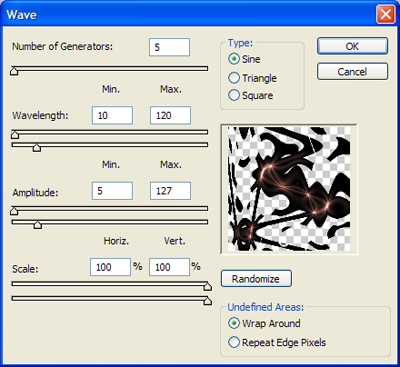
Task: Click the Wavelength maximum slider handle
Action: coord(37,147)
